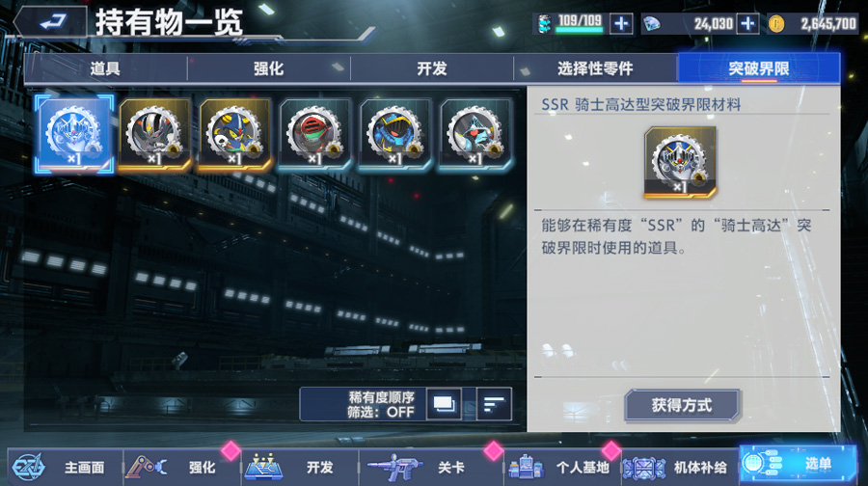Open the 开发 tab
The width and height of the screenshot is (868, 486).
tap(432, 68)
